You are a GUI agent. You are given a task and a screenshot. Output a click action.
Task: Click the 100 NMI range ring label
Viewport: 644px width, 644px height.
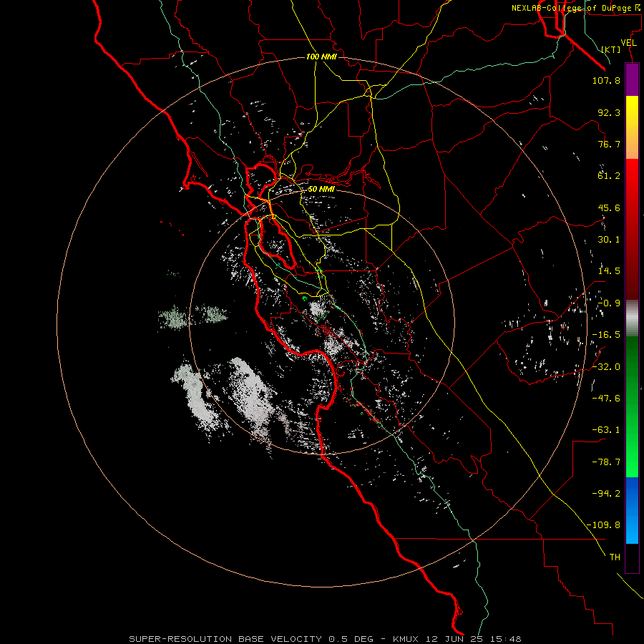point(321,57)
